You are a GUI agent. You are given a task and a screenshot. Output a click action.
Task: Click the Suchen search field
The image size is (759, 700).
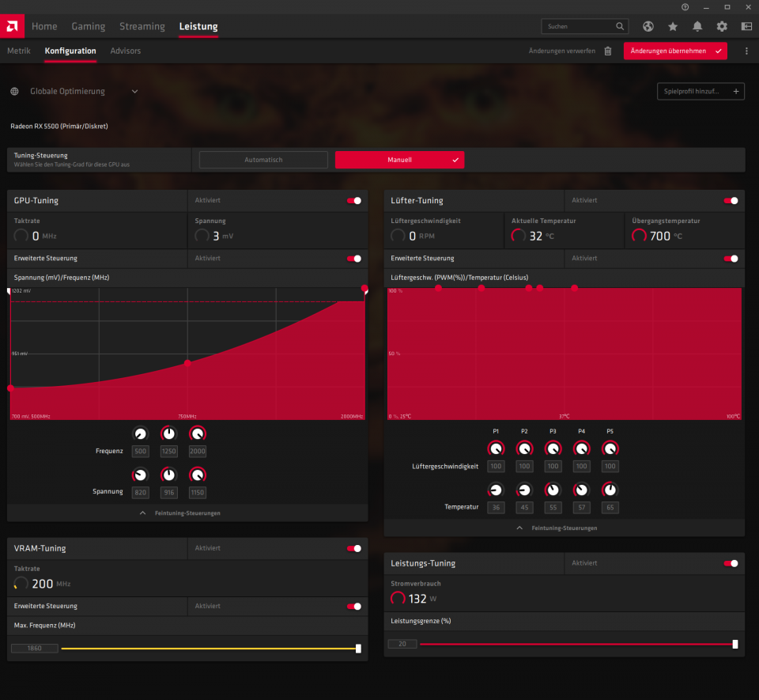click(585, 26)
